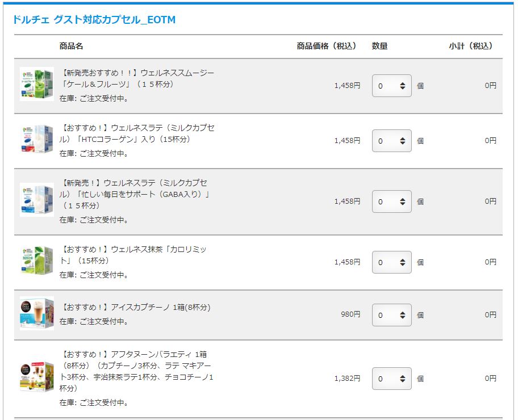This screenshot has height=420, width=518.
Task: Click the GABA Wellness Latte product image
Action: 37,199
